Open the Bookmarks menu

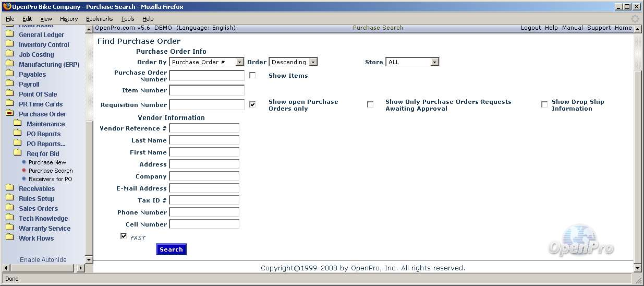99,19
